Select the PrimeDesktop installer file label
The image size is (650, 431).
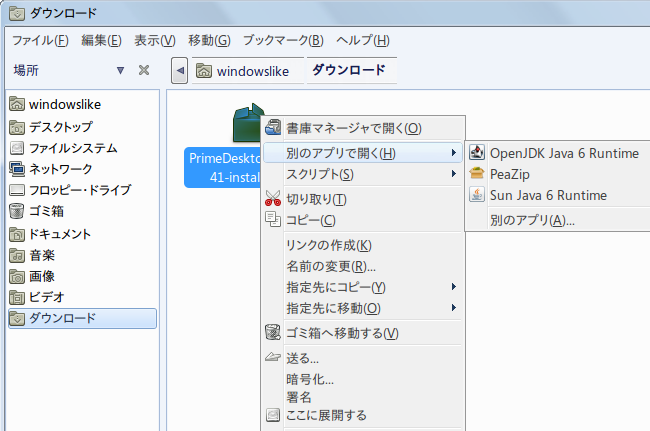(223, 167)
